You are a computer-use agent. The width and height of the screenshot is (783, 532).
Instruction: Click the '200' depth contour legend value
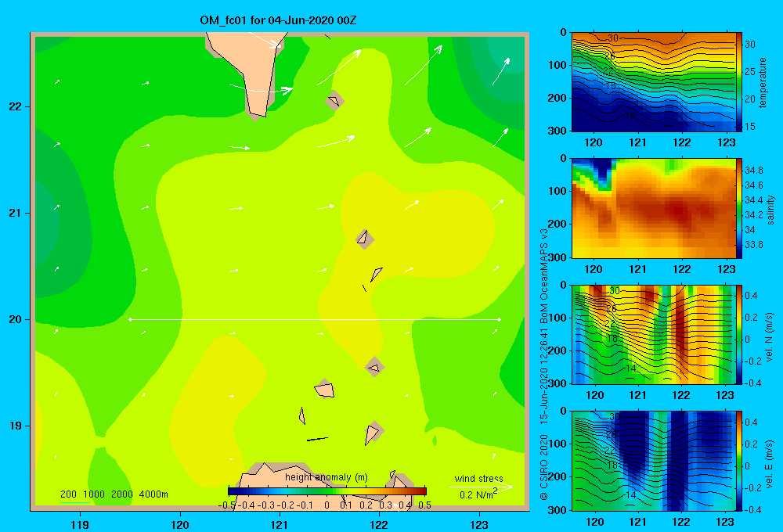point(68,494)
